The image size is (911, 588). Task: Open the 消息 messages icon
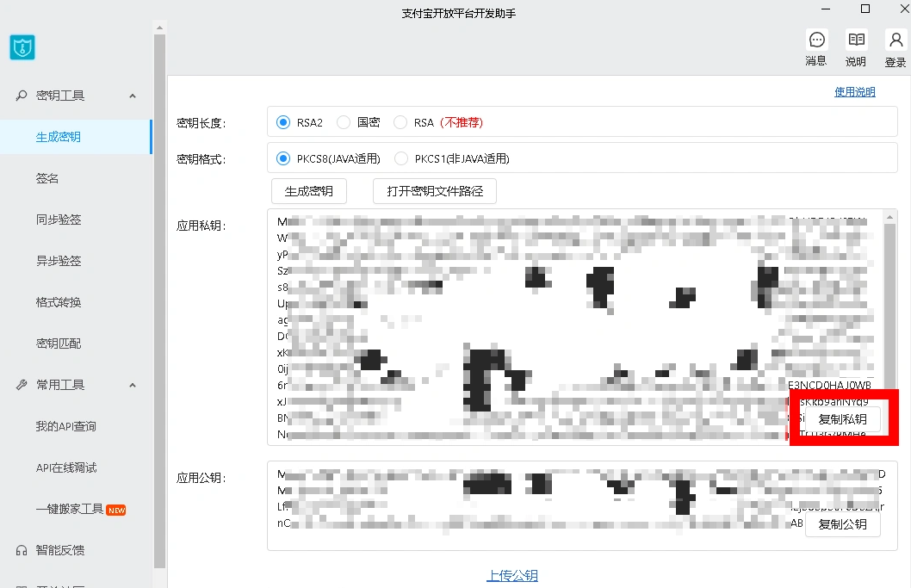[x=816, y=40]
